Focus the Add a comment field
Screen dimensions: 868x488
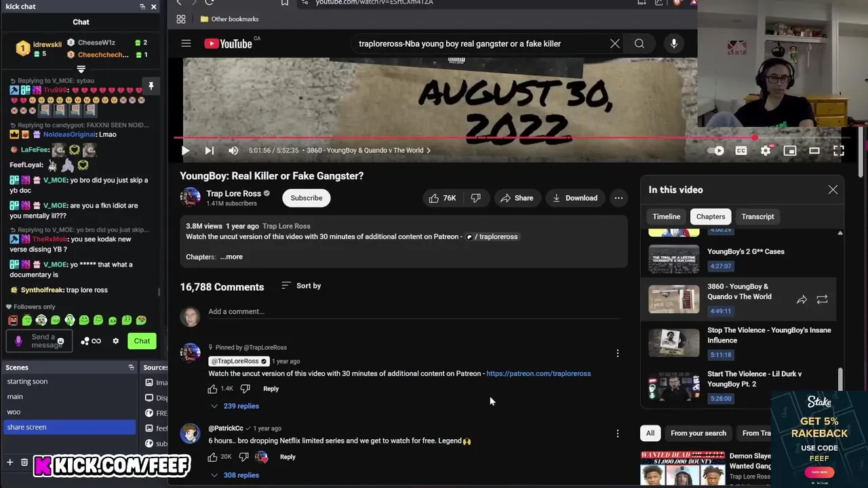pos(414,312)
